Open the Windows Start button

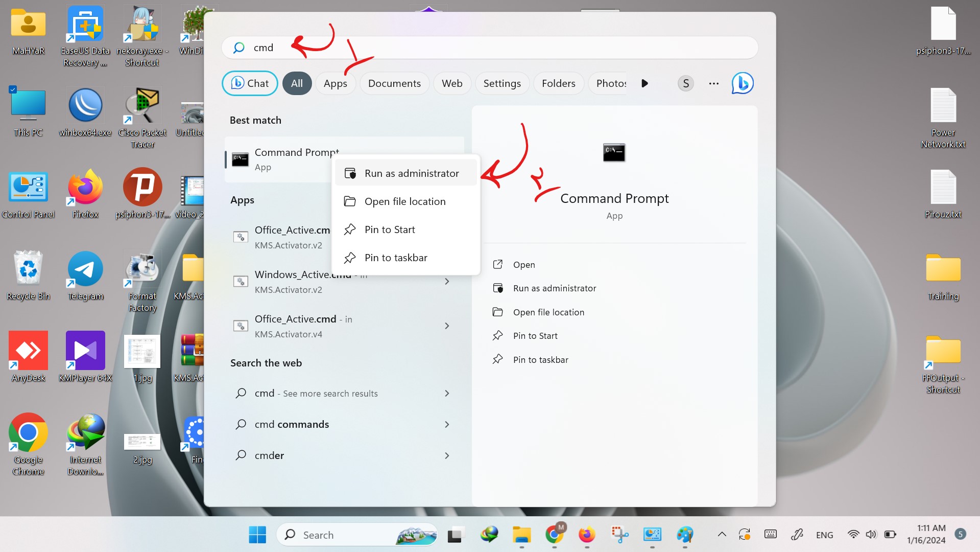257,535
